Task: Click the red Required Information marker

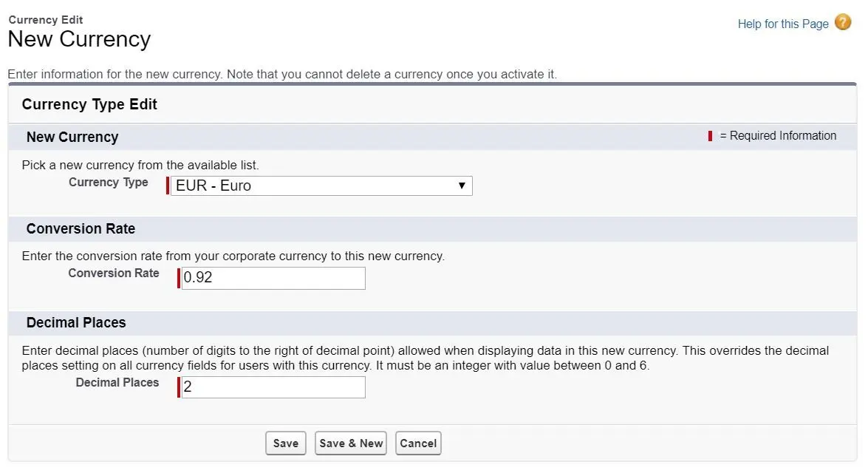Action: pyautogui.click(x=710, y=136)
